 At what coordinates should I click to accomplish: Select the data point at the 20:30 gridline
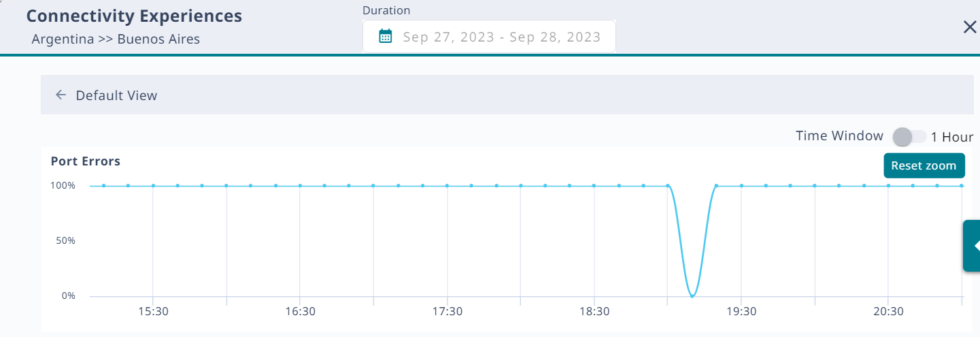tap(888, 185)
